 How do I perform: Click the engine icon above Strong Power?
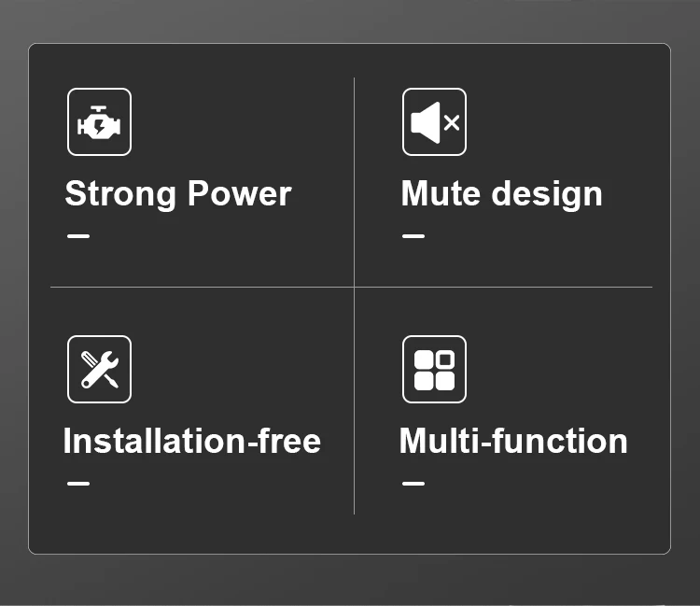point(99,121)
